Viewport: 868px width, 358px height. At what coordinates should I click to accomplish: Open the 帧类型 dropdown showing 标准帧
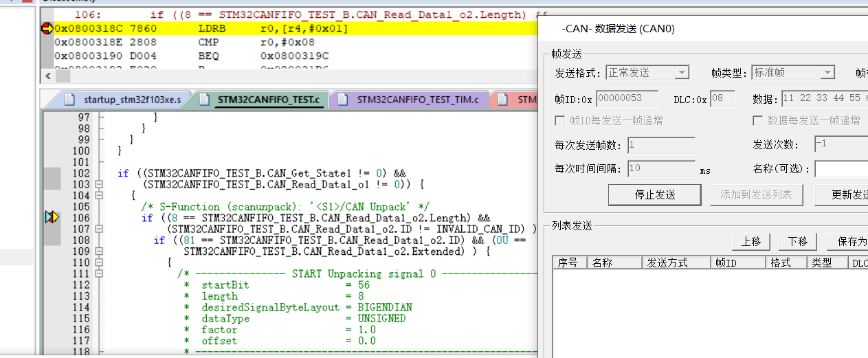pyautogui.click(x=793, y=72)
